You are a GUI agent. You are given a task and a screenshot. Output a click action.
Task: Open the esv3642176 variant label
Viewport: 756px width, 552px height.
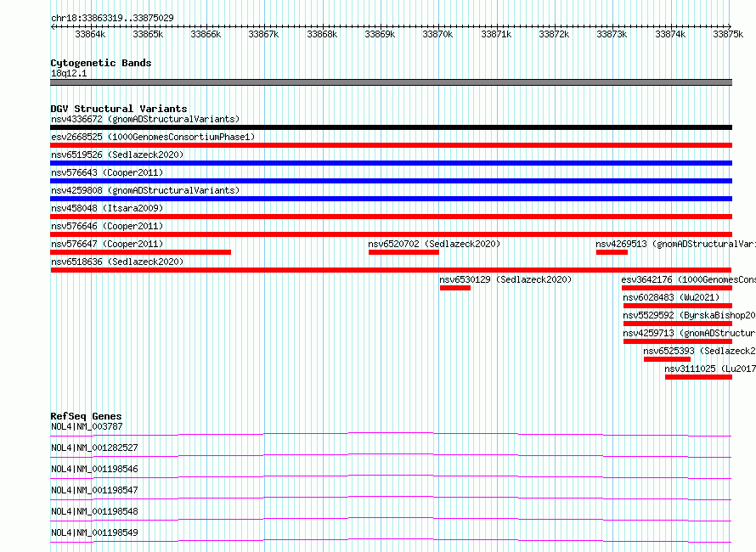click(689, 279)
